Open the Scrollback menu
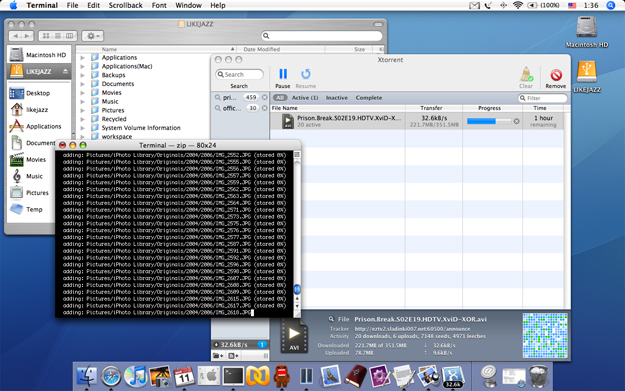The image size is (625, 391). [x=126, y=5]
